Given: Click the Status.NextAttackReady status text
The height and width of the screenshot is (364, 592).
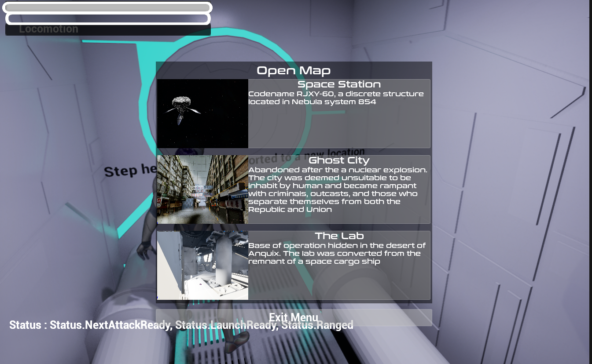Looking at the screenshot, I should pos(110,325).
